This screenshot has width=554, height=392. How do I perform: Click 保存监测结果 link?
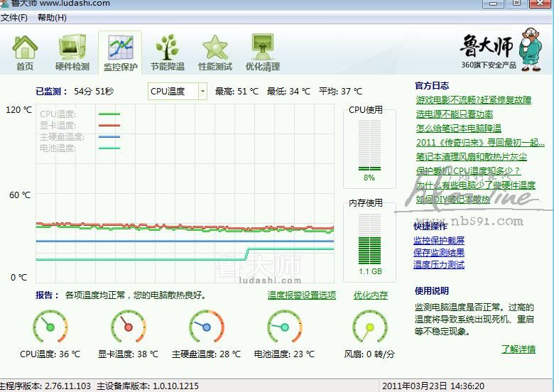tap(439, 253)
